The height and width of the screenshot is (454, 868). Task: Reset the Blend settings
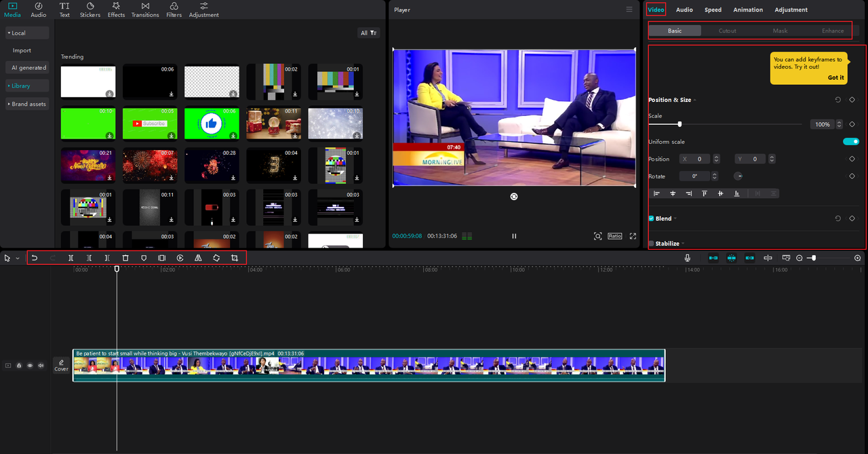click(x=837, y=219)
